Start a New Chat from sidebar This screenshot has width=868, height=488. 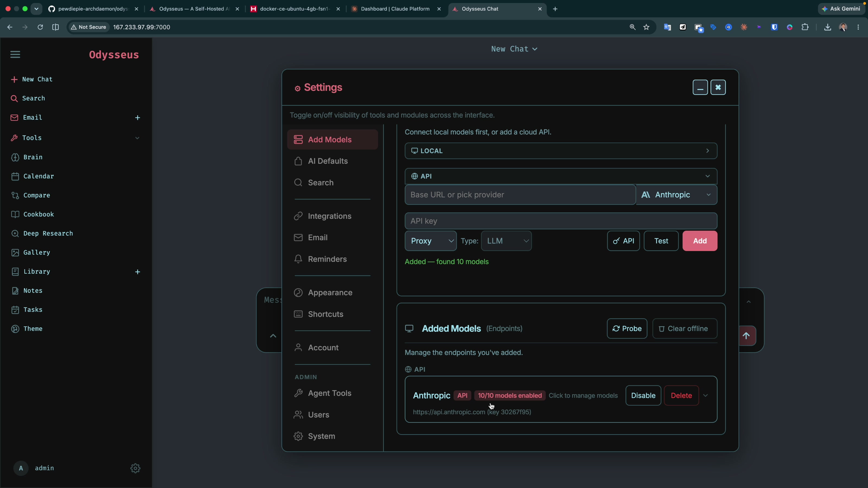[x=32, y=79]
